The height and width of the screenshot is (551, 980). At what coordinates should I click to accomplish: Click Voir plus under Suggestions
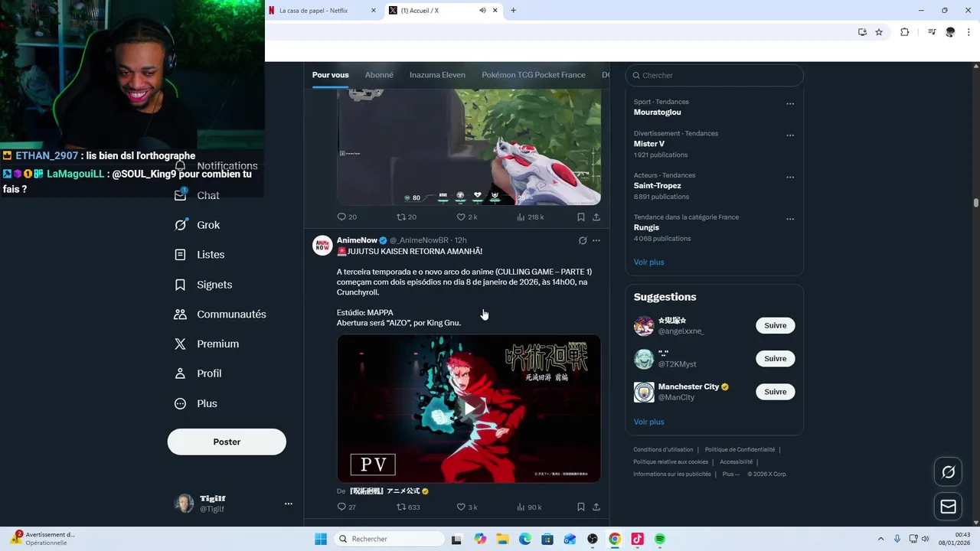pos(648,422)
